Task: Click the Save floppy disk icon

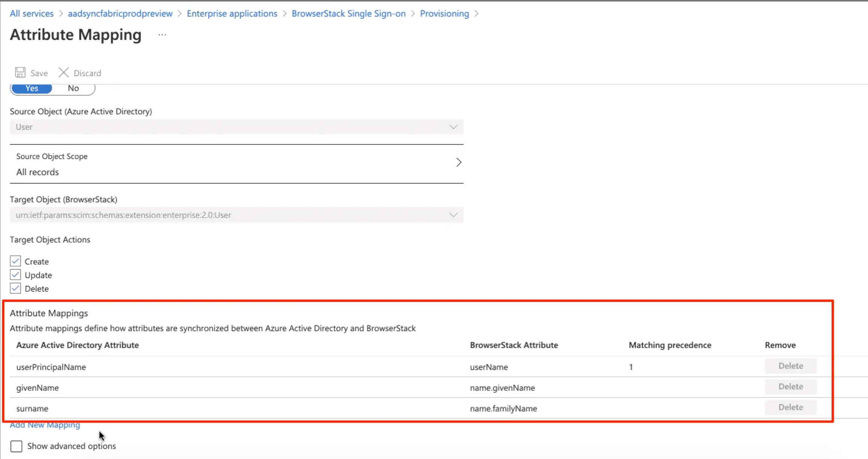Action: [x=20, y=72]
